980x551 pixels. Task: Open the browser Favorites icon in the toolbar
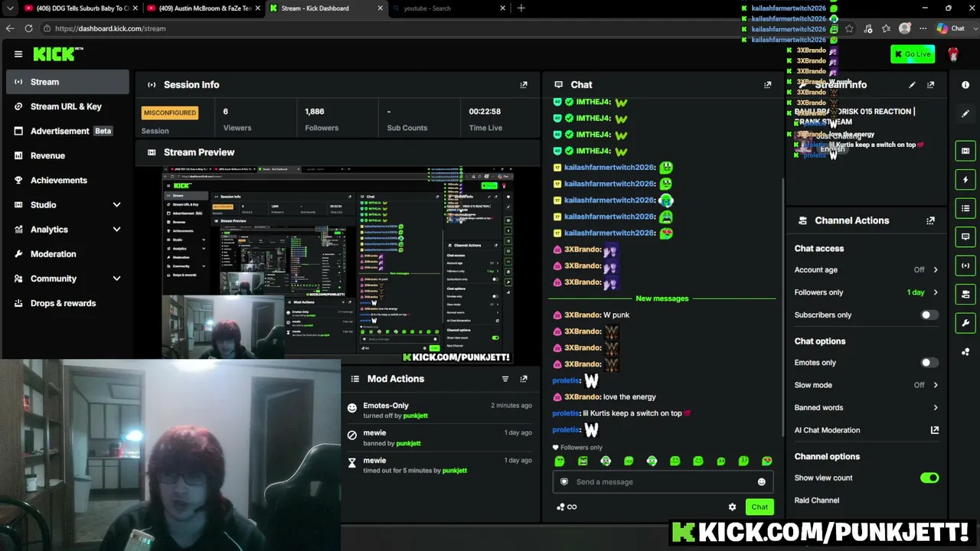click(886, 28)
